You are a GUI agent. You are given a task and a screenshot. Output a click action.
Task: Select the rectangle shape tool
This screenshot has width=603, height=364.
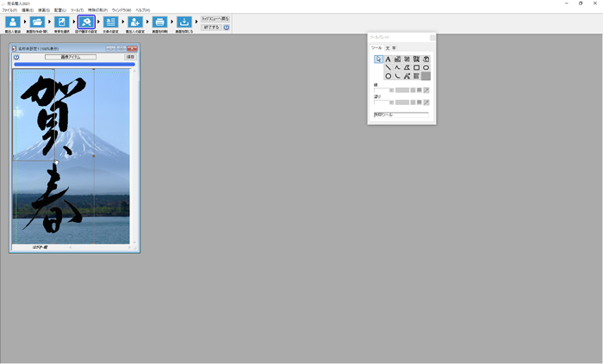416,67
